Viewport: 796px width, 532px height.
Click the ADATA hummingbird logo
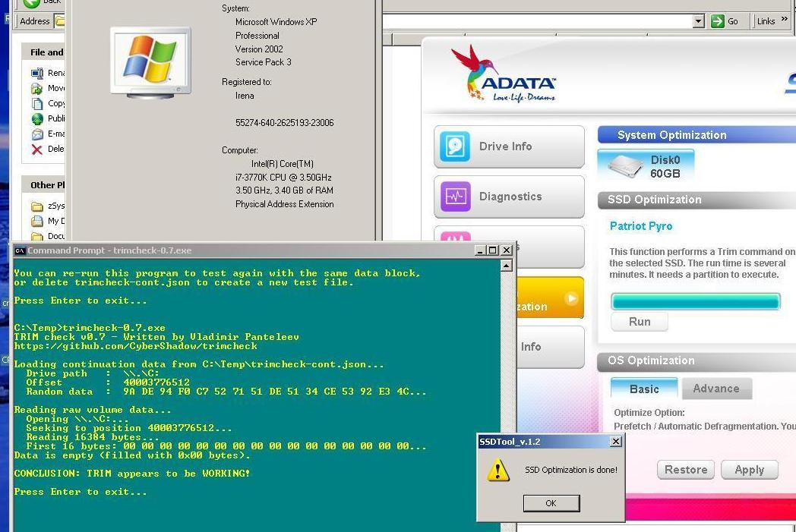[x=503, y=74]
